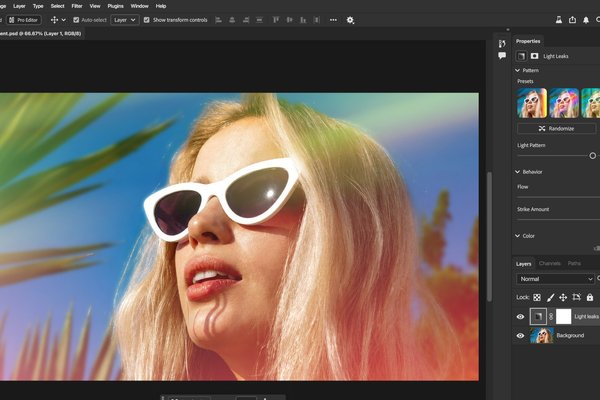Click Align horizontal centers icon
600x400 pixels.
(x=232, y=20)
